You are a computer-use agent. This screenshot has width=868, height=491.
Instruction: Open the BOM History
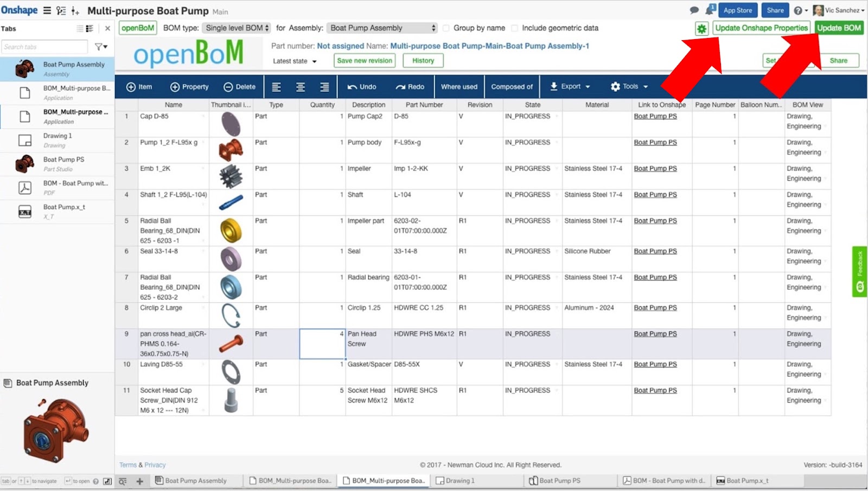(423, 61)
